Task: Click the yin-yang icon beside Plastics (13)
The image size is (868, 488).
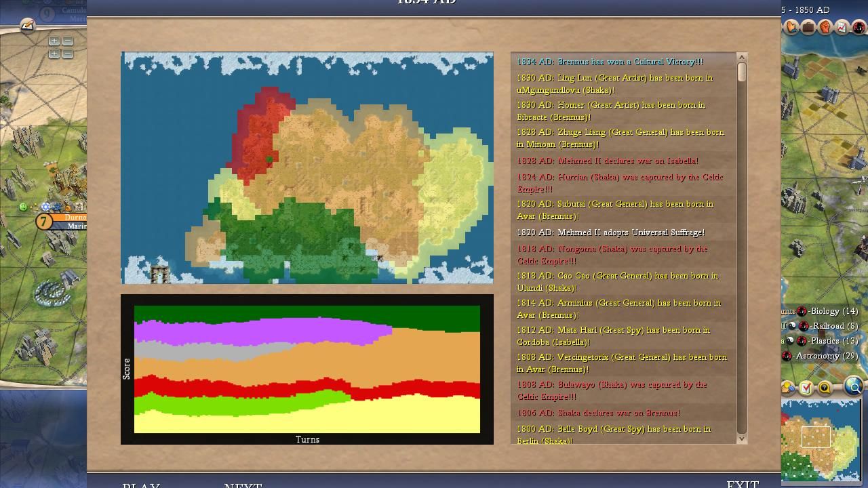Action: [790, 341]
